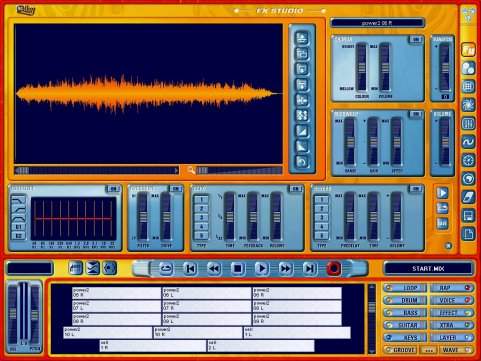This screenshot has height=361, width=481.
Task: Apply the fade-in ramp tool beside the waveform
Action: pyautogui.click(x=302, y=131)
